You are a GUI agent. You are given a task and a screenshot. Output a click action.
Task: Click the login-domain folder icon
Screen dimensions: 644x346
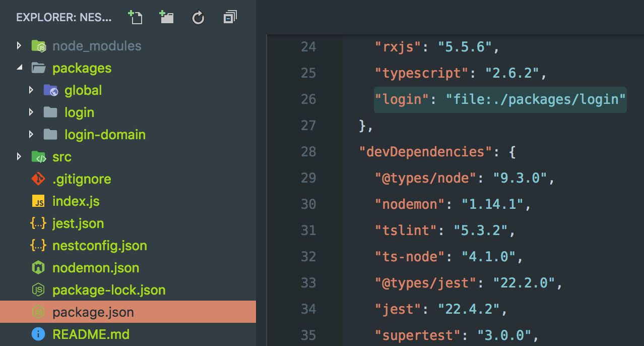point(50,134)
